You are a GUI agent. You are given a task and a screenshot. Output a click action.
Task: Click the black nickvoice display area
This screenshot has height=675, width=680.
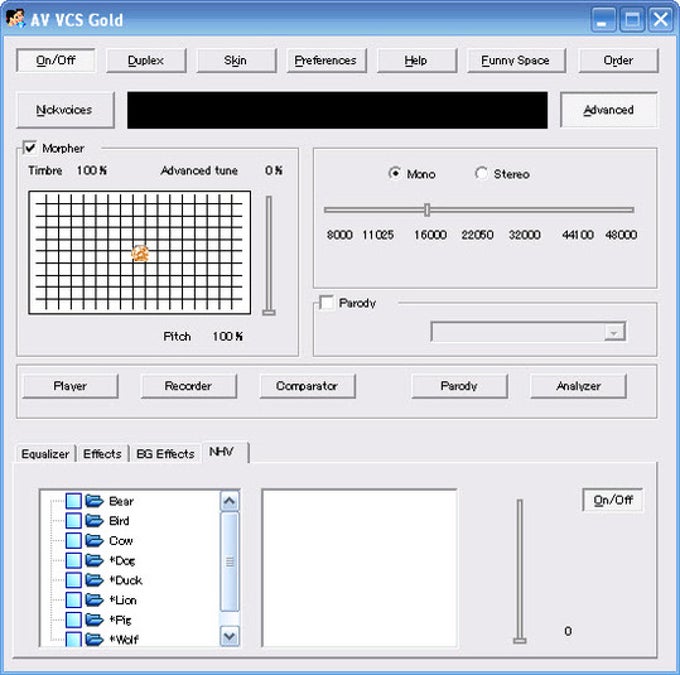pyautogui.click(x=337, y=110)
